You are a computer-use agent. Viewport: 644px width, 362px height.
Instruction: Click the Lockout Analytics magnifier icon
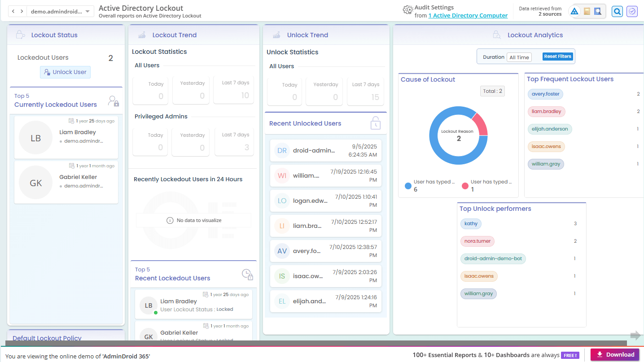coord(497,35)
